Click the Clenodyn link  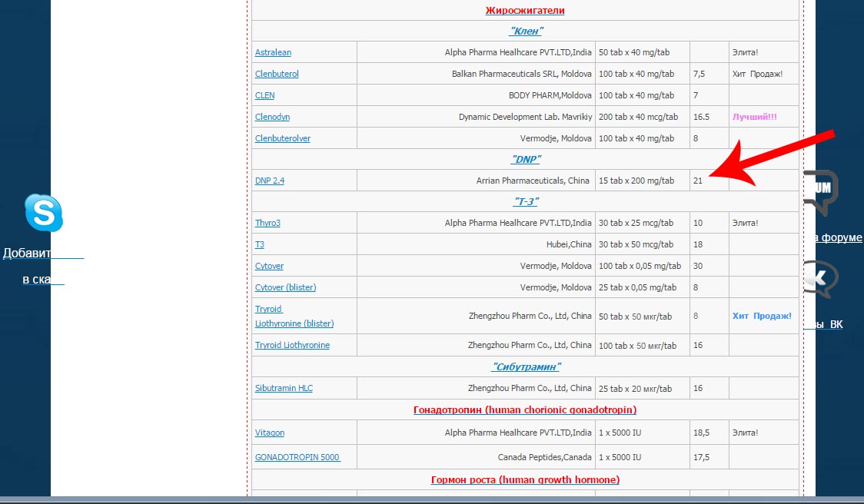click(272, 117)
